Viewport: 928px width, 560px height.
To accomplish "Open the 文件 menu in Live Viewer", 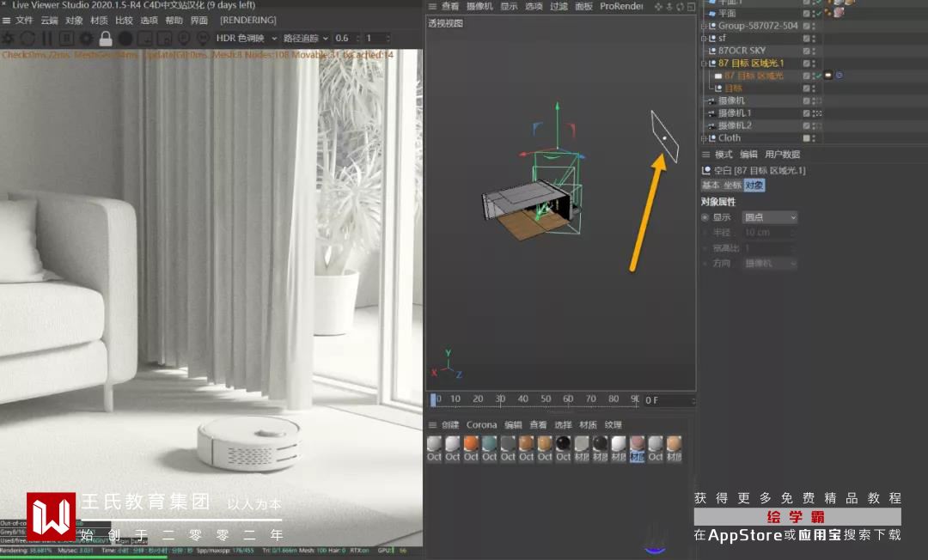I will (x=24, y=21).
